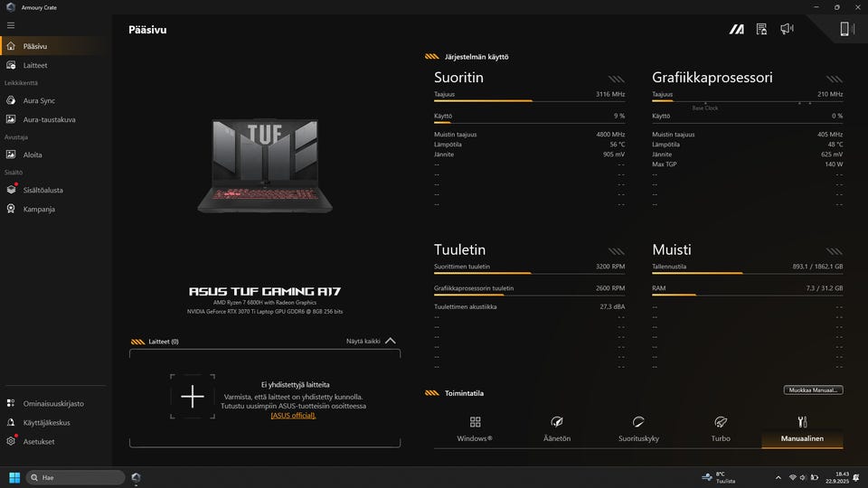Click the Ominaisuuskirjasto icon

[x=11, y=403]
